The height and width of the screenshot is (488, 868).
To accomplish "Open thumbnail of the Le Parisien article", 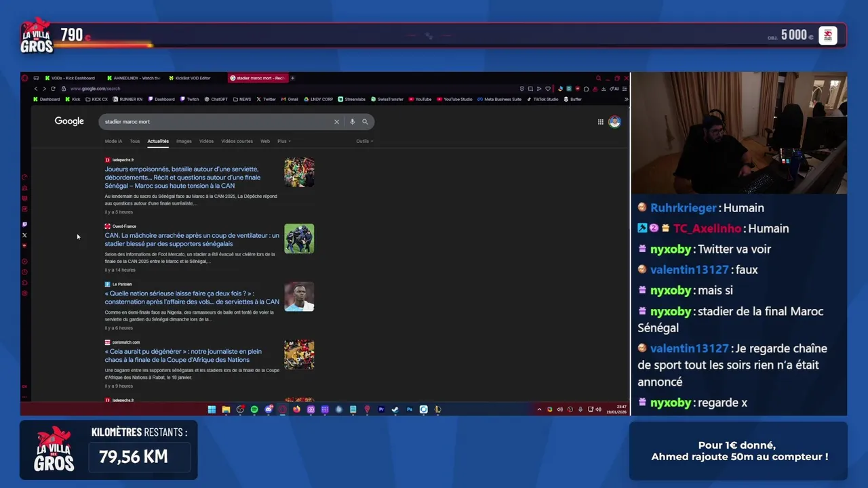I will (299, 297).
